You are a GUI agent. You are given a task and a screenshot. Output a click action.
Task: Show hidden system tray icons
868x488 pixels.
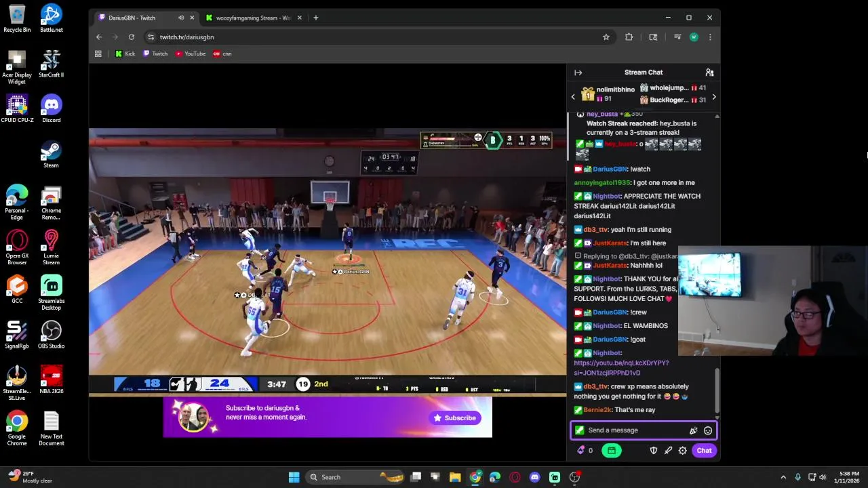(783, 477)
